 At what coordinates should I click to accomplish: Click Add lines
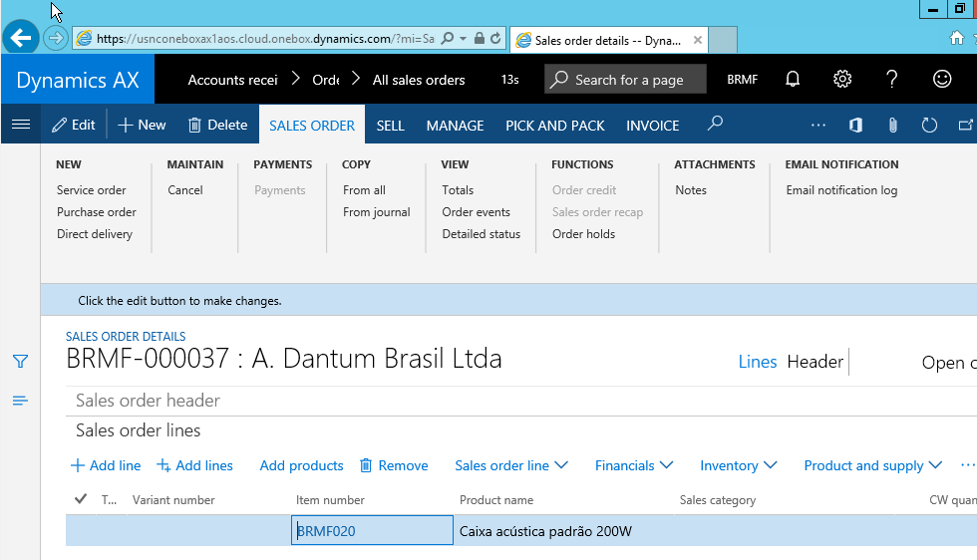(194, 465)
